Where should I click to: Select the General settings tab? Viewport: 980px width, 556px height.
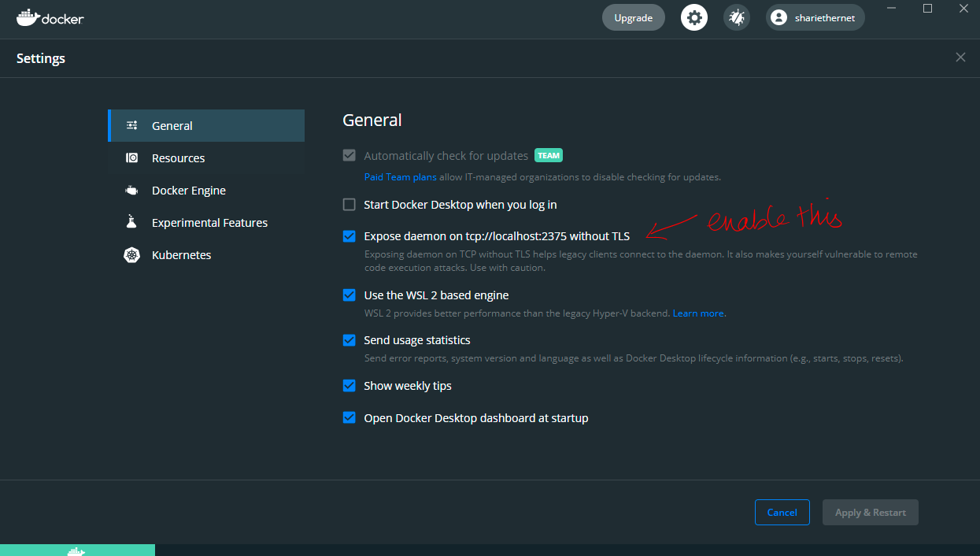point(206,125)
